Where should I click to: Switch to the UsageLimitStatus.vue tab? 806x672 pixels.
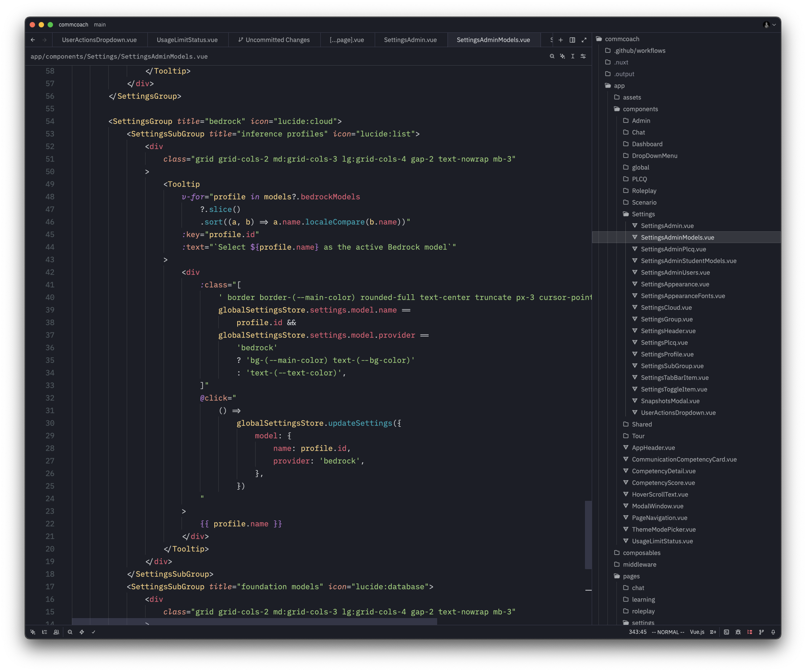pos(187,40)
